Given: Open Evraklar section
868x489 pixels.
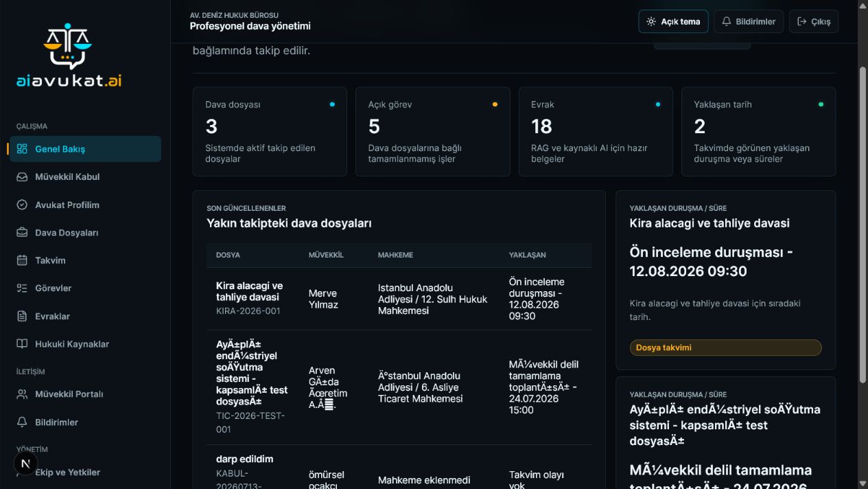Looking at the screenshot, I should 85,317.
